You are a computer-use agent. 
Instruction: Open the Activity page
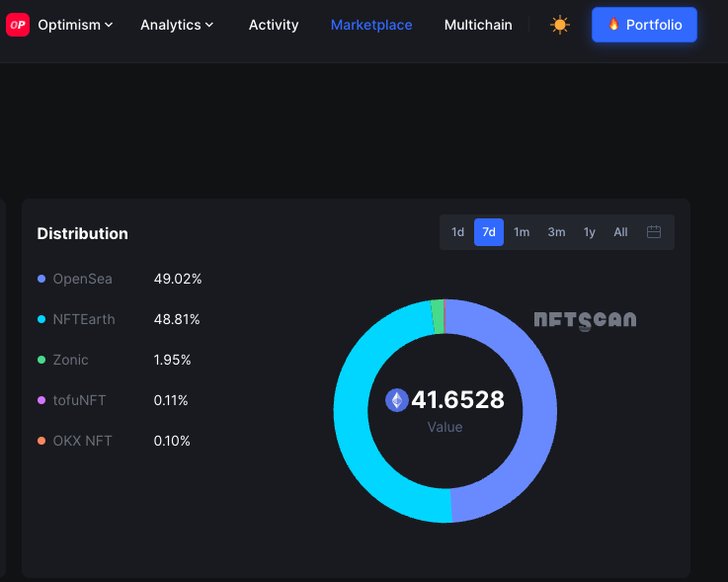[x=274, y=25]
